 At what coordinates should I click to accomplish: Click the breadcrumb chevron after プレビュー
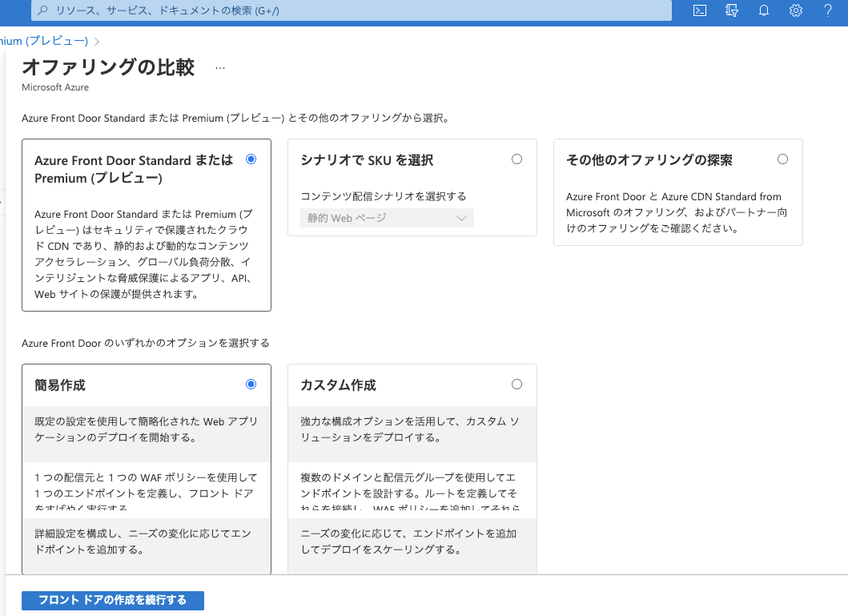coord(97,41)
